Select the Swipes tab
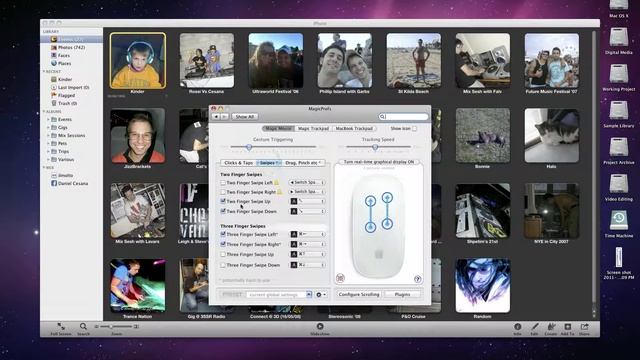 pyautogui.click(x=269, y=163)
